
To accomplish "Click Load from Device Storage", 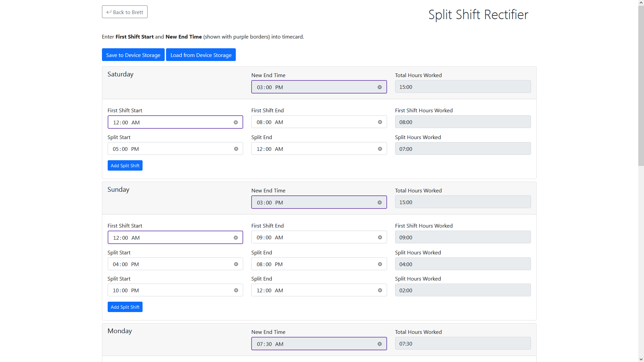I will (201, 55).
